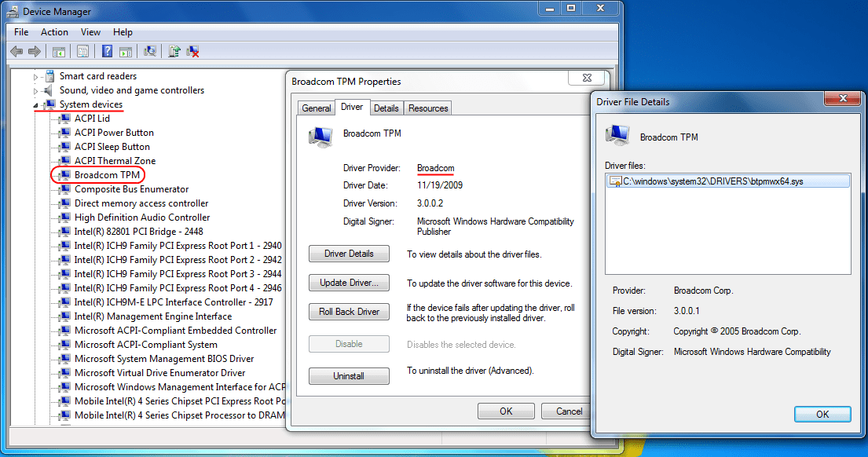Select Intel(R) 82801 PCI Bridge - 2448
Viewport: 868px width, 457px height.
pyautogui.click(x=138, y=232)
